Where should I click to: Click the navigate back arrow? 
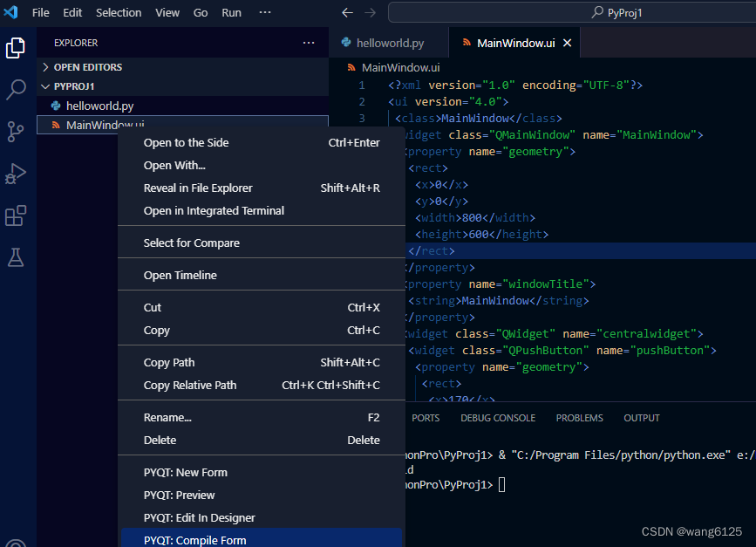click(347, 12)
